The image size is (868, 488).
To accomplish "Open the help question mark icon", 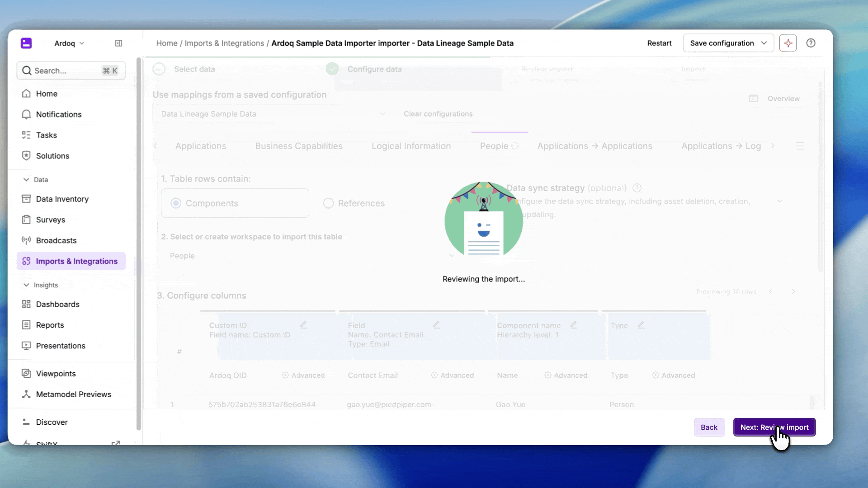I will [811, 43].
